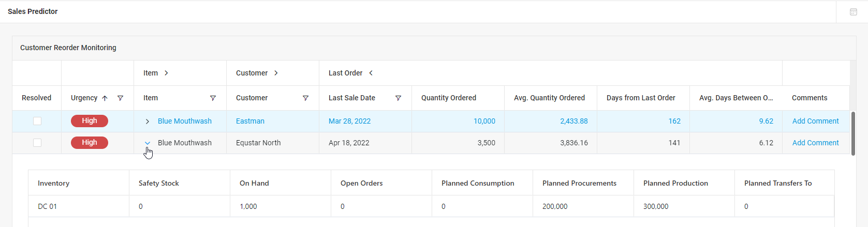Collapse the Equstar North row details
Image resolution: width=868 pixels, height=227 pixels.
click(148, 143)
